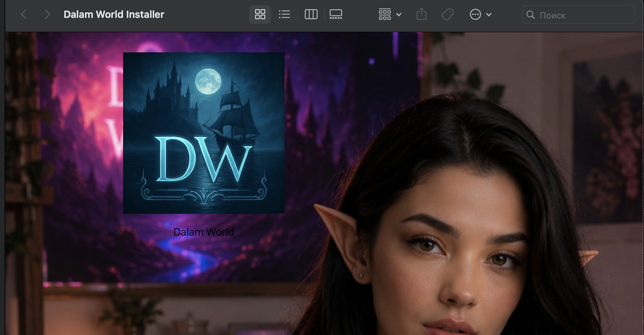Image resolution: width=644 pixels, height=335 pixels.
Task: Click the Share toolbar icon
Action: [421, 14]
